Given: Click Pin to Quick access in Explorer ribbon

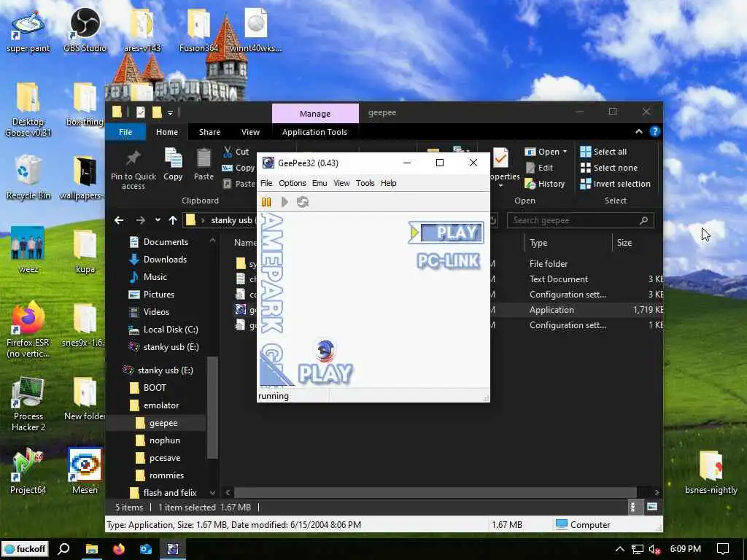Looking at the screenshot, I should [133, 169].
